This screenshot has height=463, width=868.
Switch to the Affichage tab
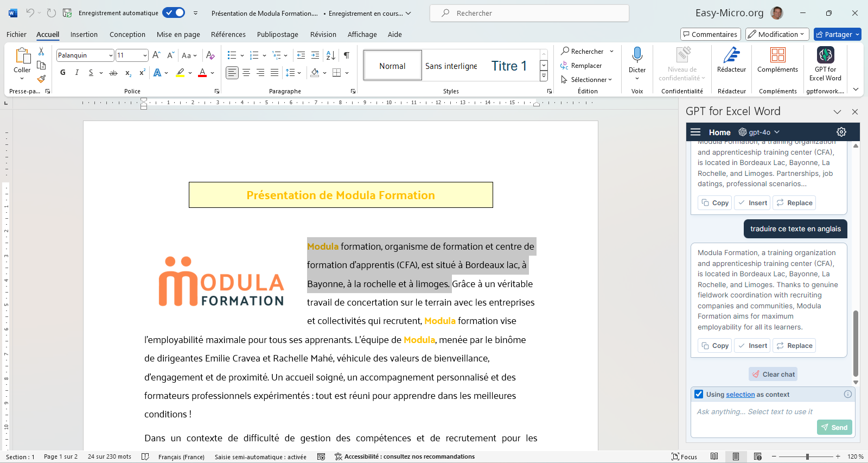click(362, 34)
